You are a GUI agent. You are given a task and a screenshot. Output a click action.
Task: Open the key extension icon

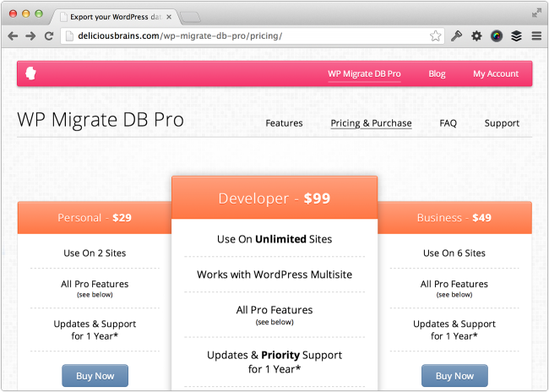[456, 35]
